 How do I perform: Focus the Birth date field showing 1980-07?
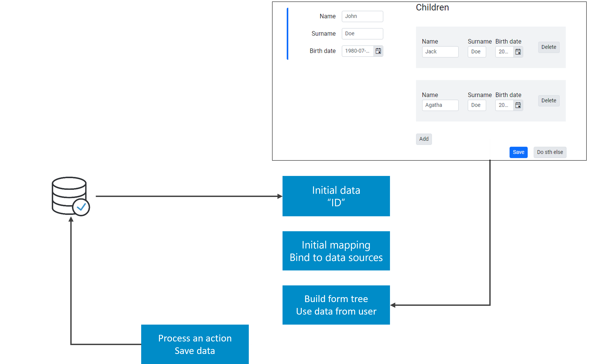pos(358,51)
